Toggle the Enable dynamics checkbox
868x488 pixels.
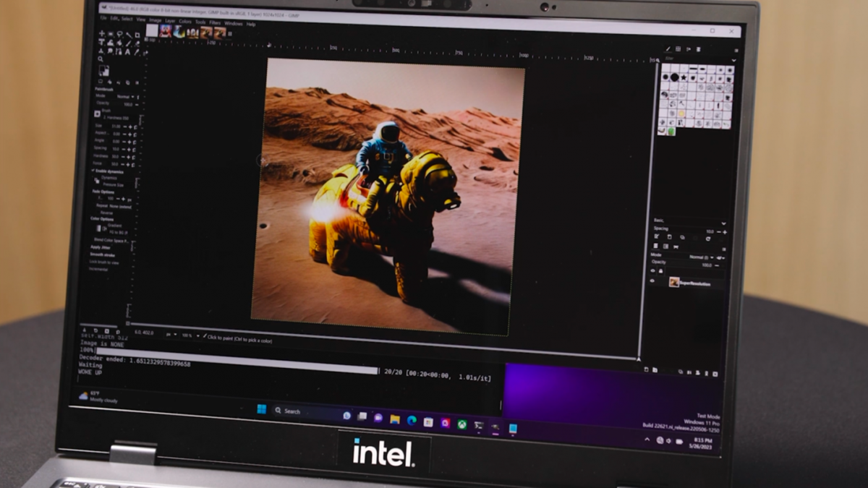pyautogui.click(x=93, y=171)
